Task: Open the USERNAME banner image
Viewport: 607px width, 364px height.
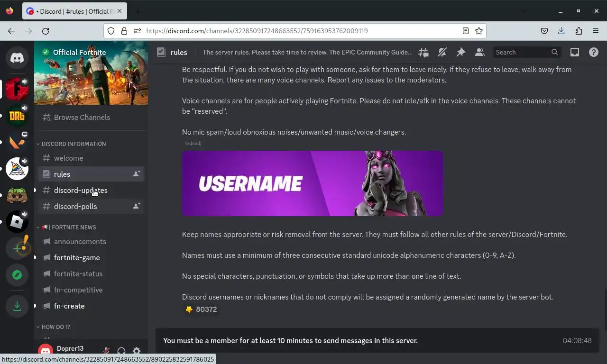Action: click(313, 183)
